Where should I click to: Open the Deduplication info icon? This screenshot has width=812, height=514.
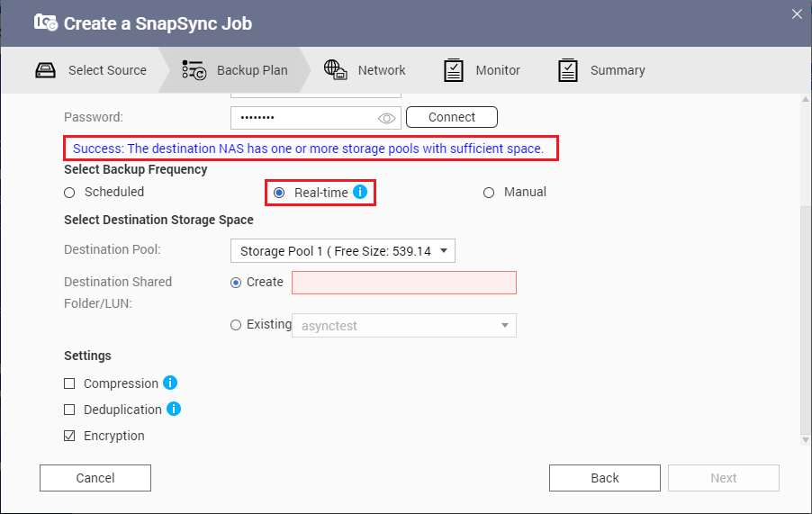coord(174,409)
